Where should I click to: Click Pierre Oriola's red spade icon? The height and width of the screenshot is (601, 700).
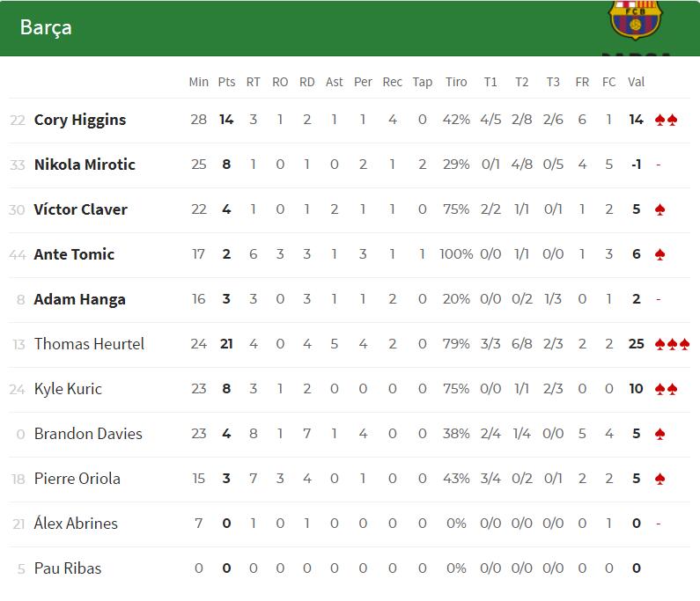(660, 479)
